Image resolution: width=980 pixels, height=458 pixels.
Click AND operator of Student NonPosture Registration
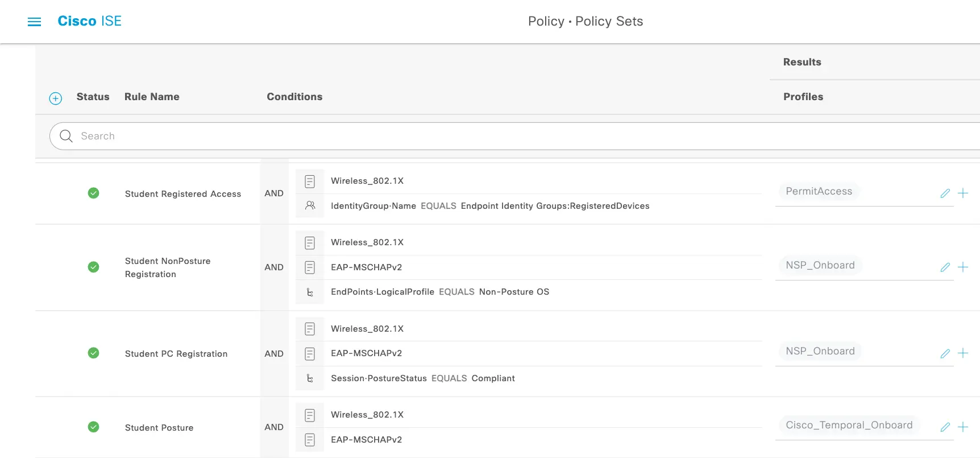click(274, 267)
